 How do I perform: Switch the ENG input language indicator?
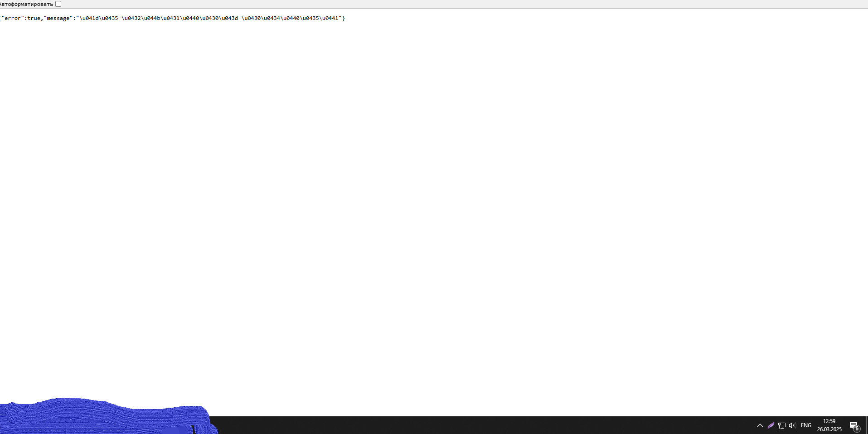pos(806,425)
